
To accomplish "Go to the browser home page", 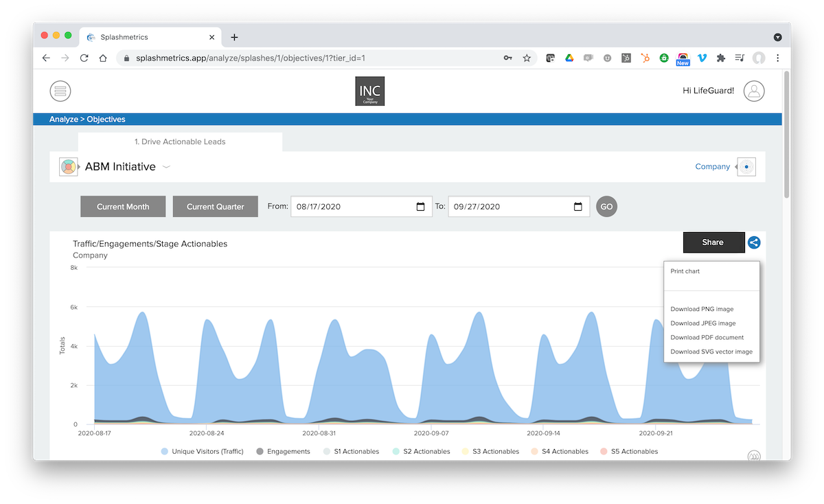I will pyautogui.click(x=103, y=58).
